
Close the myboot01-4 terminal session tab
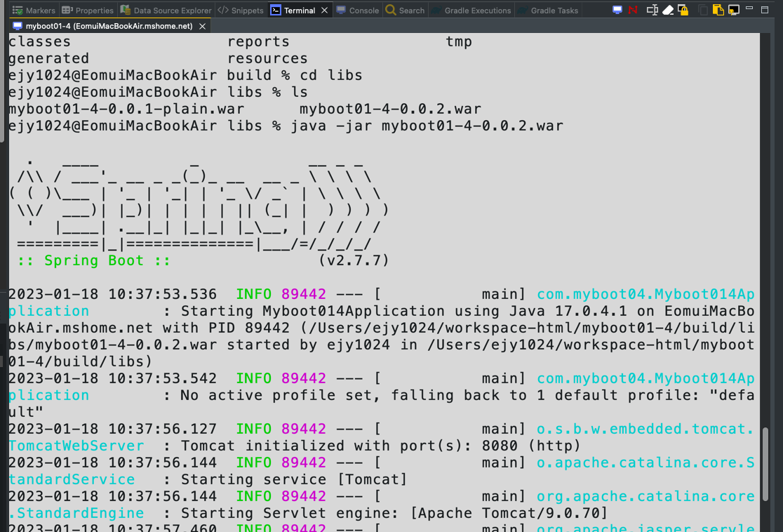pos(202,27)
